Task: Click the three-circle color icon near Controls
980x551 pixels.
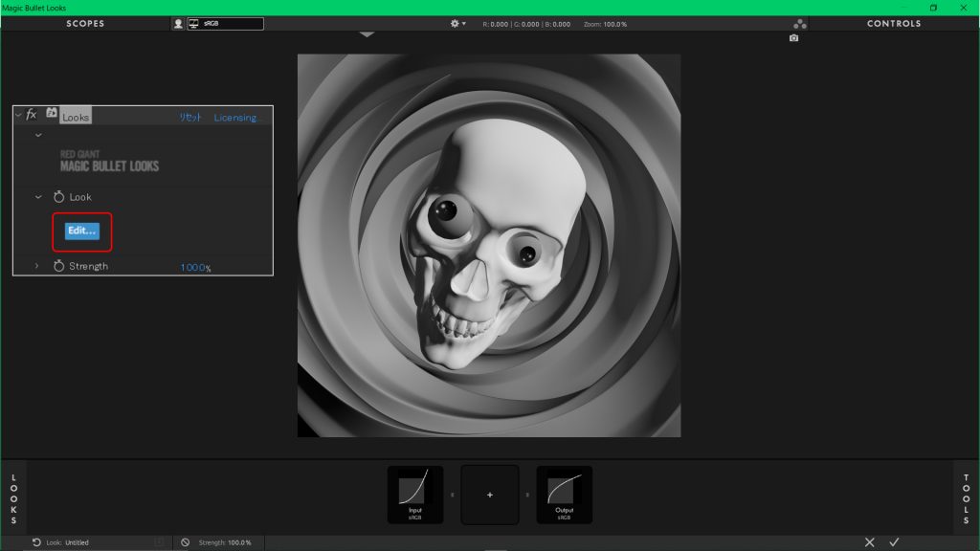Action: point(800,24)
